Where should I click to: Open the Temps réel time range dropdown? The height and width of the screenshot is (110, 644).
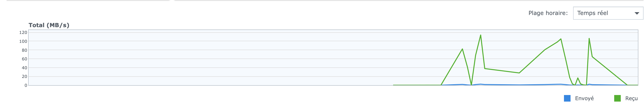pos(608,13)
